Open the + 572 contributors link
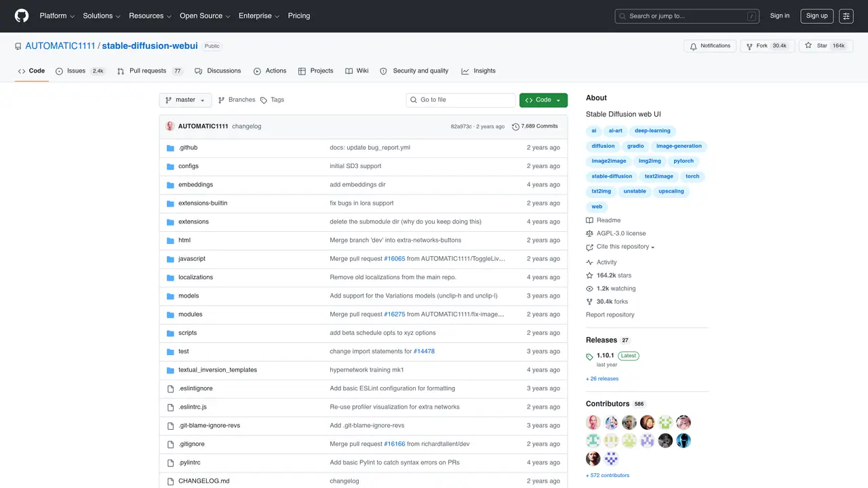The image size is (868, 488). coord(608,476)
